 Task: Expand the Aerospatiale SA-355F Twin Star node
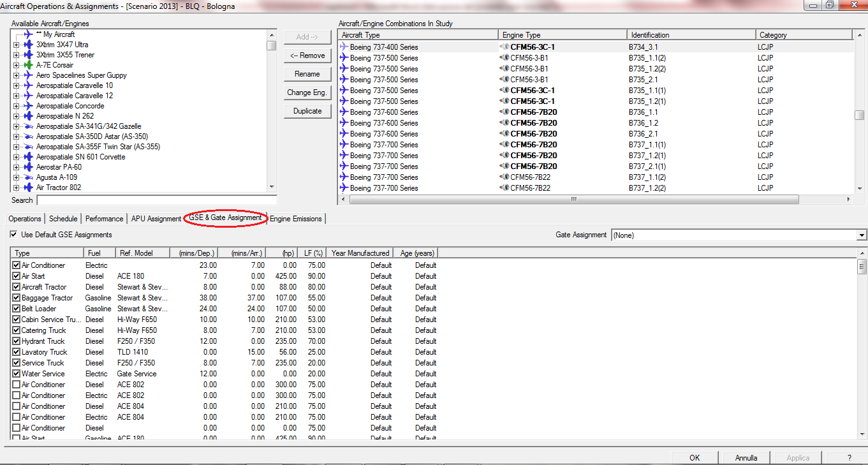point(16,147)
